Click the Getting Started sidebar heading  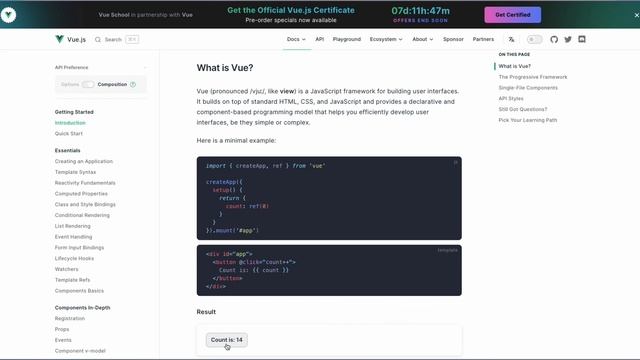click(74, 112)
